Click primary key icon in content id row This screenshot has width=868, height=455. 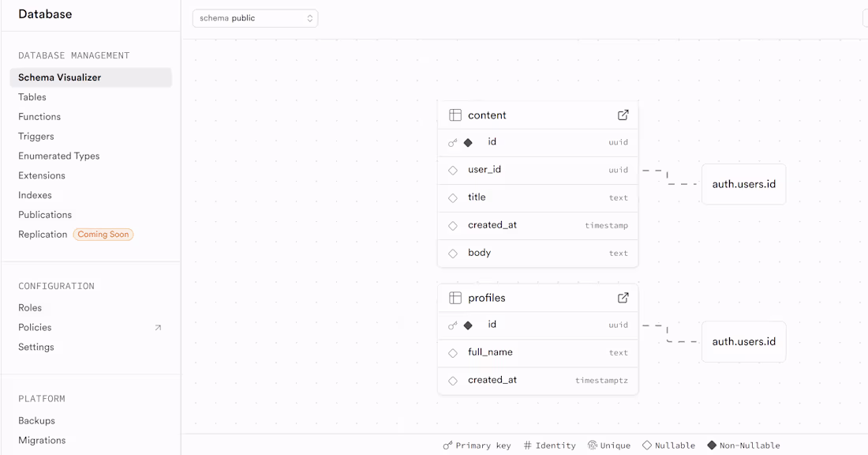tap(452, 142)
